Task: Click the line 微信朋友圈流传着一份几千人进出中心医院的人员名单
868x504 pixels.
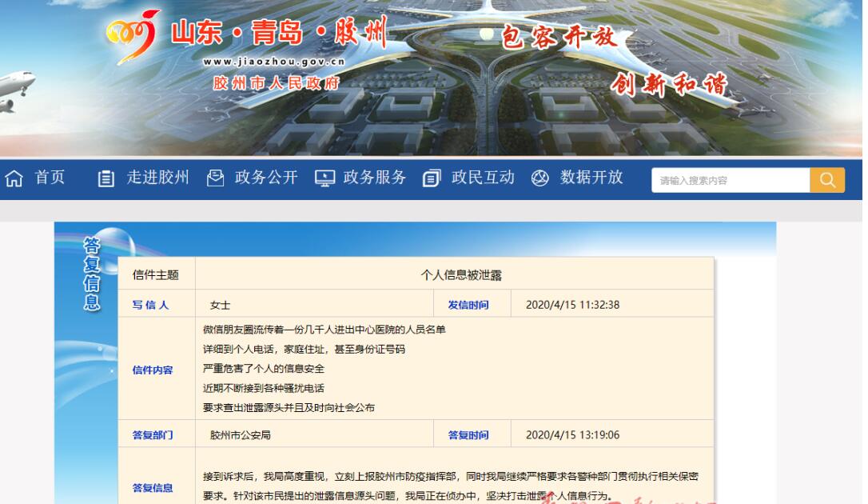Action: [325, 330]
